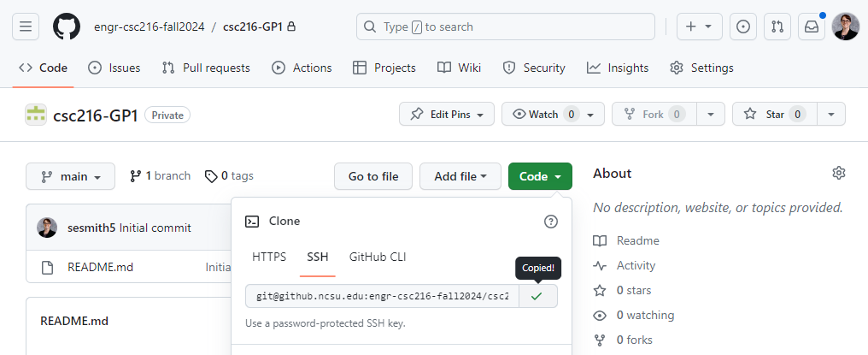The image size is (868, 355).
Task: View the 0 tags link
Action: (x=229, y=176)
